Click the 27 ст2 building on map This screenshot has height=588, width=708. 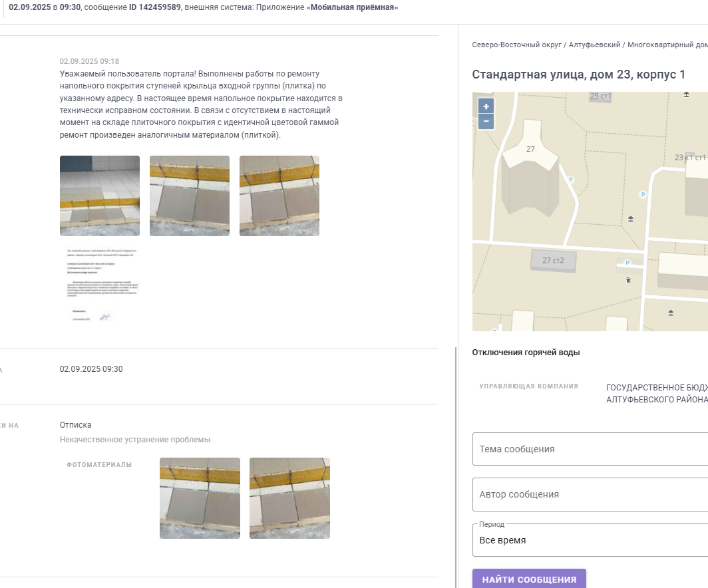tap(553, 260)
